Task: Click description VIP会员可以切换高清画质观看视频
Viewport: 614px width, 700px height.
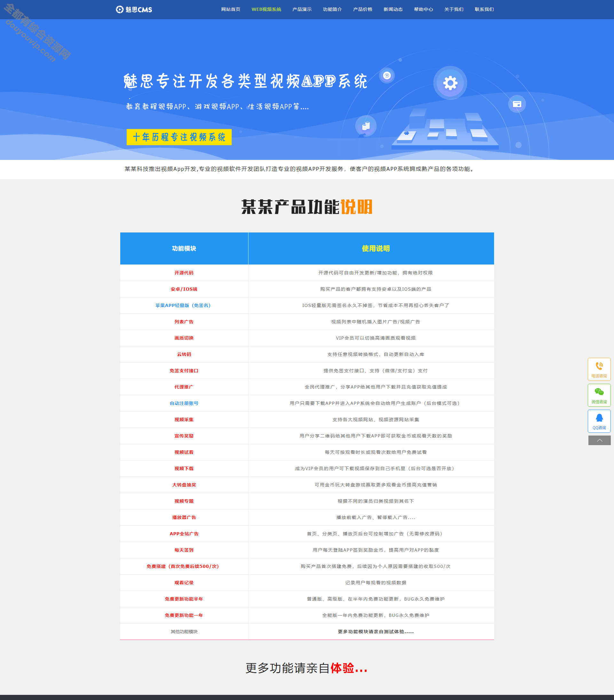Action: click(x=376, y=338)
